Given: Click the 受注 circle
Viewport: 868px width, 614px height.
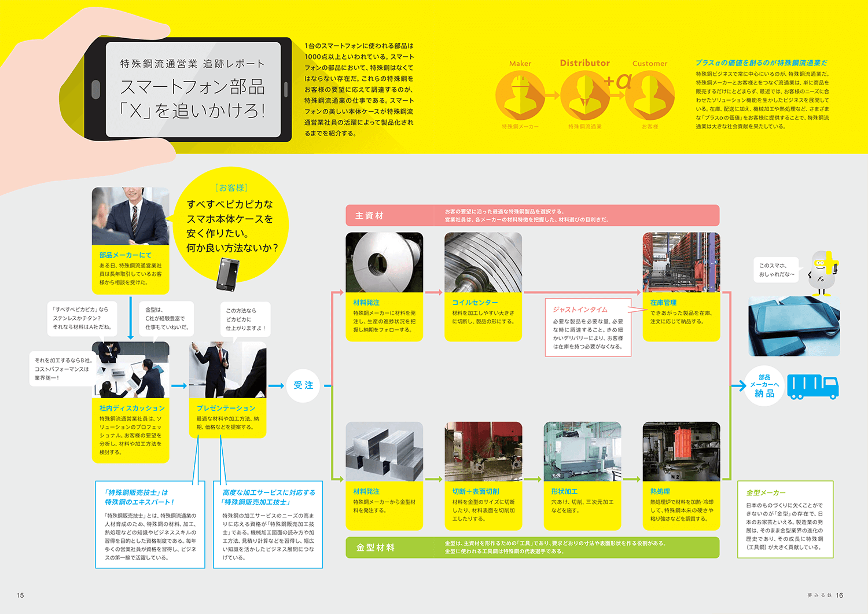Looking at the screenshot, I should 303,385.
